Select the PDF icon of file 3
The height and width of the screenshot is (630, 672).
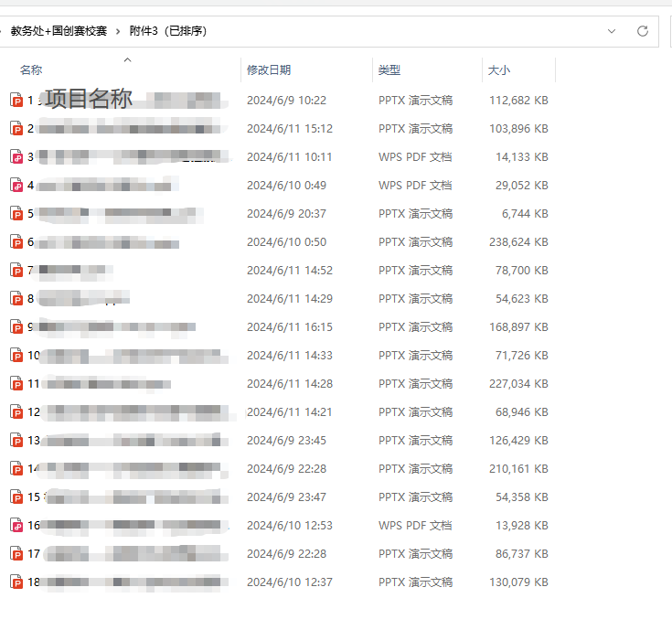(x=16, y=157)
